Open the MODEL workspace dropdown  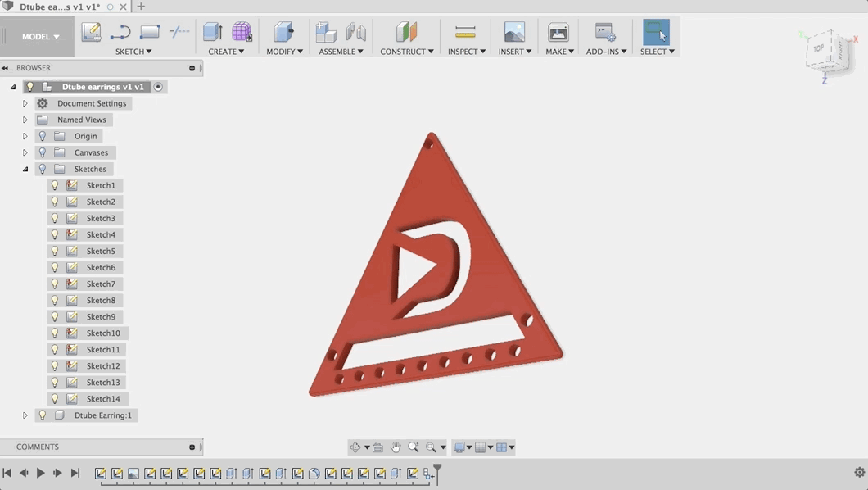click(40, 37)
